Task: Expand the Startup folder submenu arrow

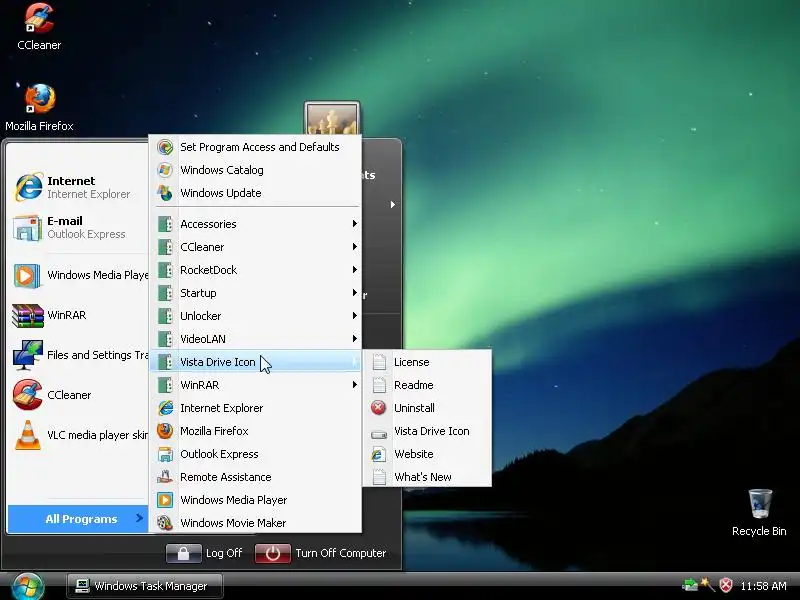Action: (354, 292)
